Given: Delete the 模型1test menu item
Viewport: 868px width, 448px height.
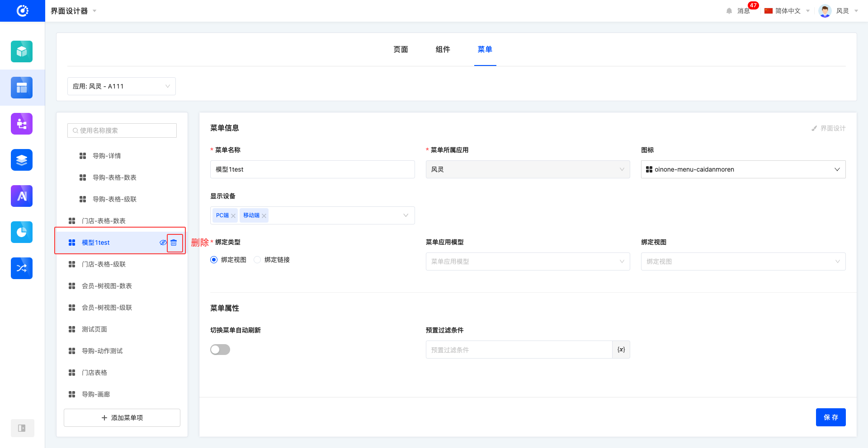Looking at the screenshot, I should 174,243.
